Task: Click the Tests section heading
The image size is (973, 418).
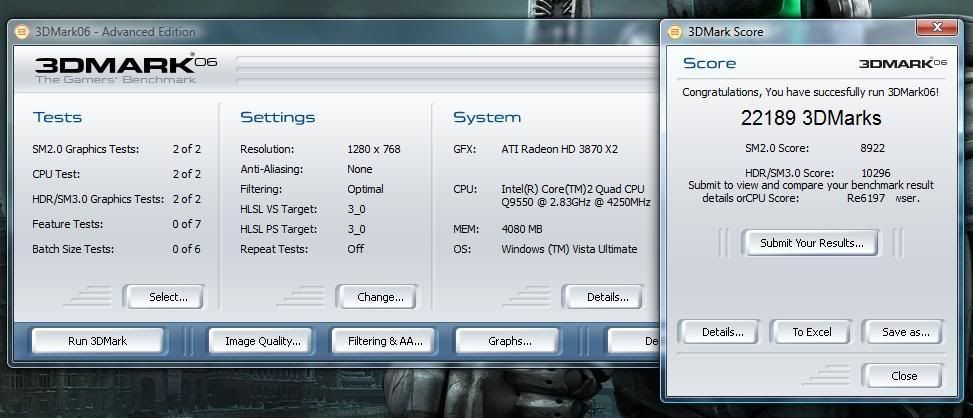Action: click(x=57, y=117)
